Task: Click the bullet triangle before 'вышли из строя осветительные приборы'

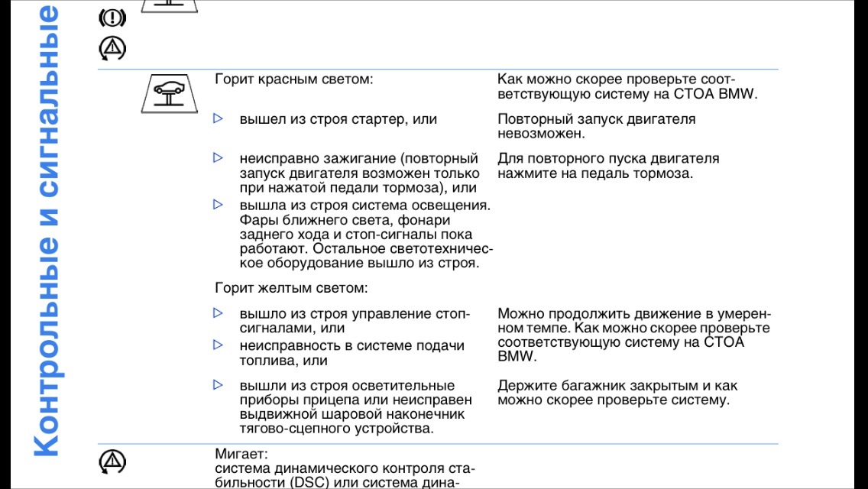Action: [x=218, y=385]
